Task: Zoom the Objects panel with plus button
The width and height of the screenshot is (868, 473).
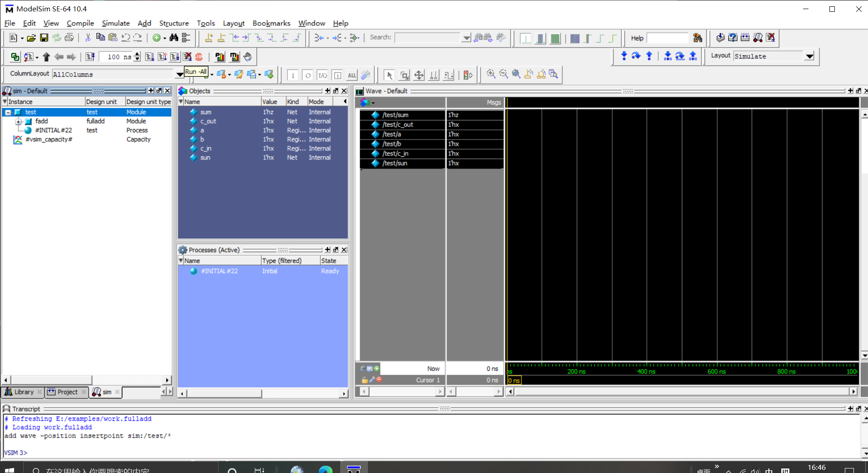Action: coord(327,91)
